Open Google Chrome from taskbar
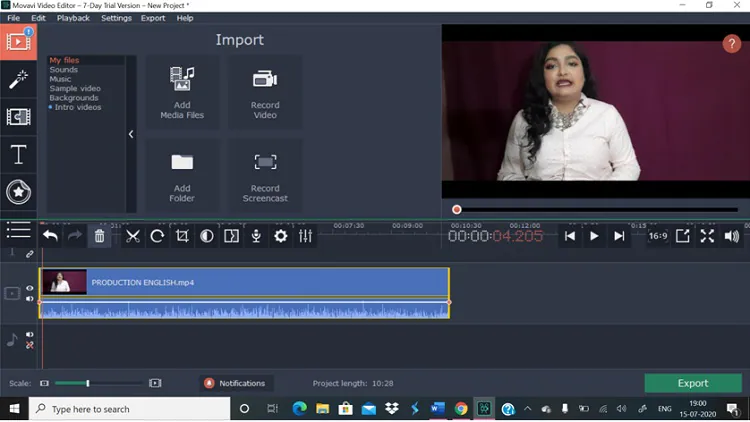Viewport: 750px width, 422px height. coord(461,409)
